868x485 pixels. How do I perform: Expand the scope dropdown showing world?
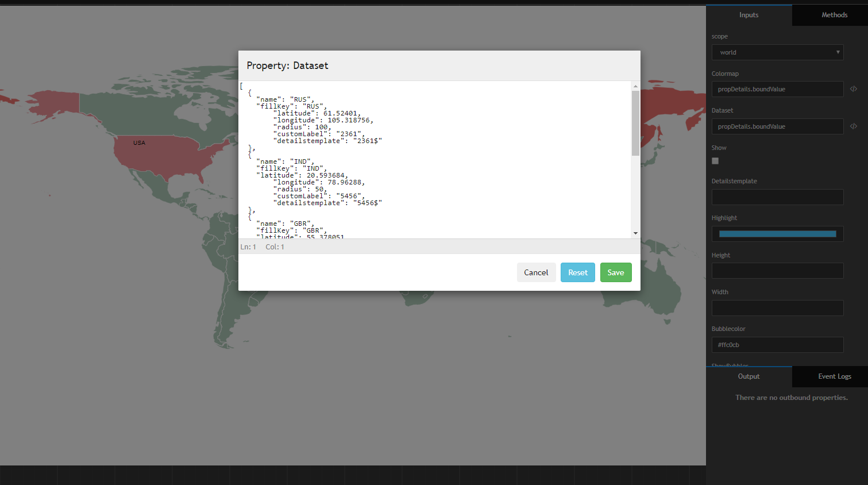tap(777, 52)
